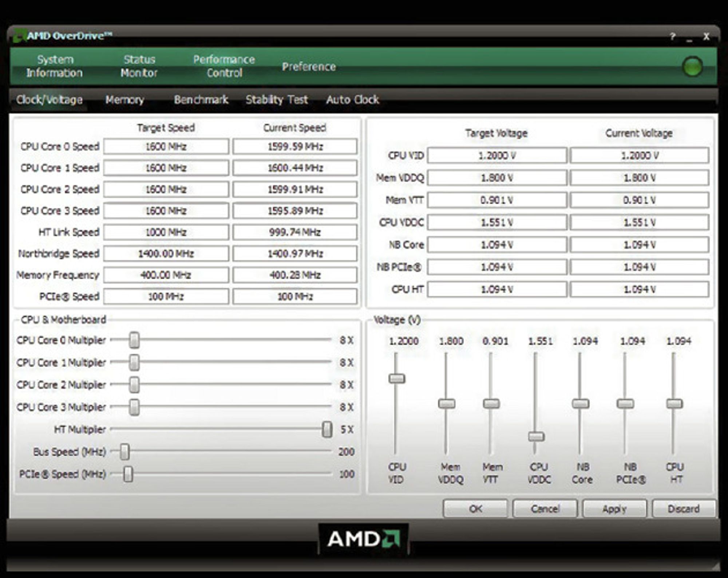Screen dimensions: 728x578
Task: Click the Bus Speed (MHz) slider handle
Action: (124, 452)
